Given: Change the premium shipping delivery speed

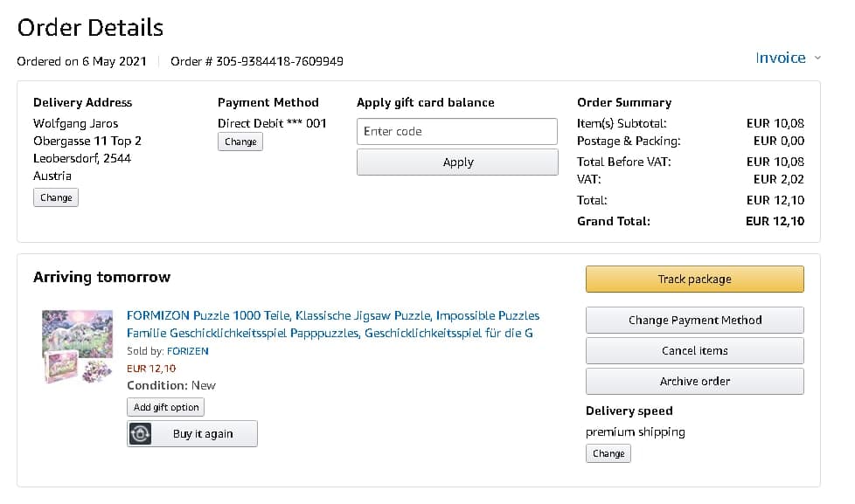Looking at the screenshot, I should [608, 453].
